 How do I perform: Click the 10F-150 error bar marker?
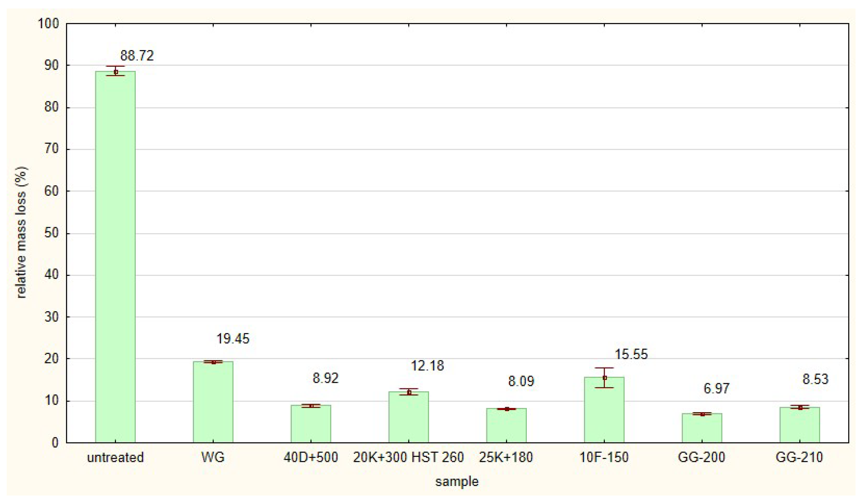point(604,378)
